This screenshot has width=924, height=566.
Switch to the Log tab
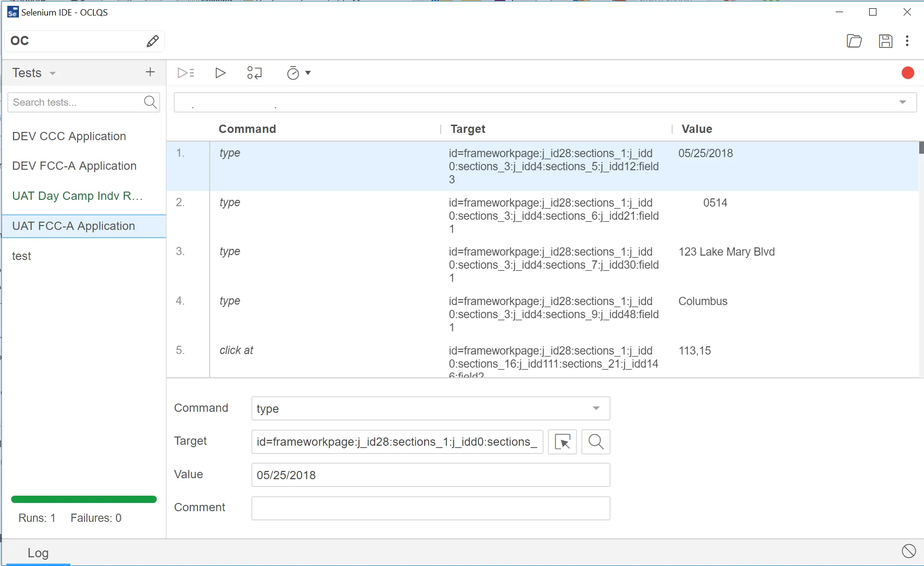click(38, 553)
